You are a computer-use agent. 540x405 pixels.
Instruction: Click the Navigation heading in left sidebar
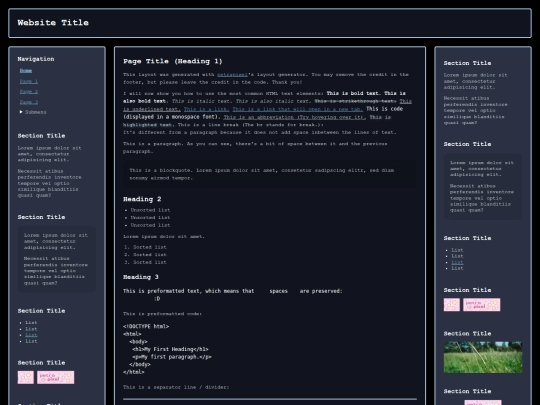pyautogui.click(x=36, y=59)
